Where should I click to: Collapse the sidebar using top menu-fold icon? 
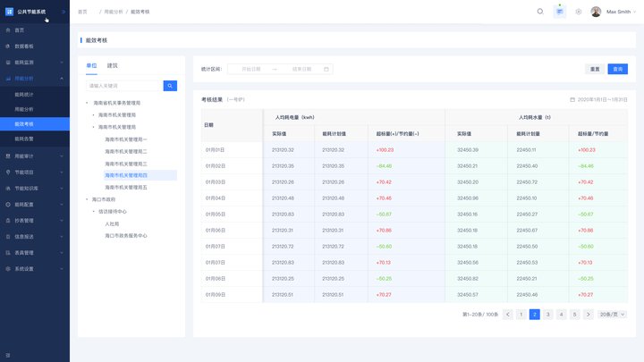tap(63, 12)
